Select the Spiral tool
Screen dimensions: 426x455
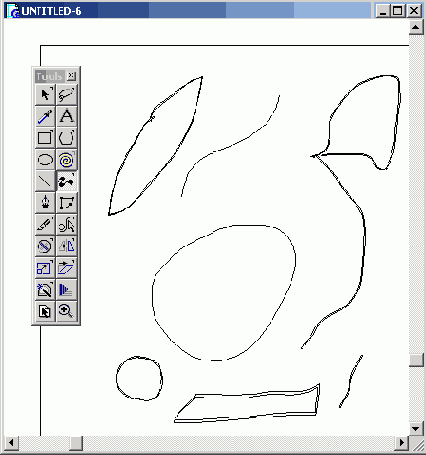pos(67,160)
